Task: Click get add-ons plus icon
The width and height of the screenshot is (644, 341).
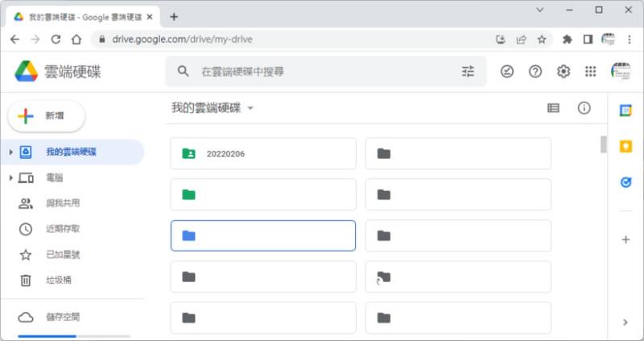Action: pyautogui.click(x=625, y=239)
